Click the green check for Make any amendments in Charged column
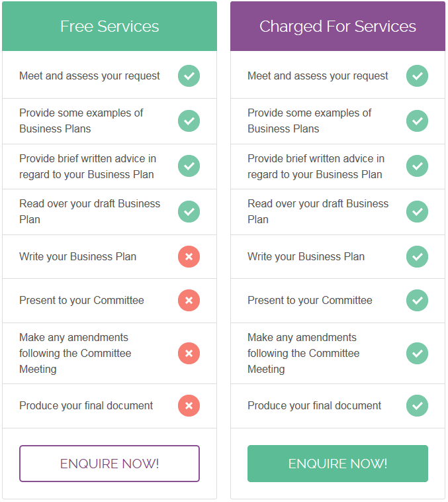Image resolution: width=448 pixels, height=502 pixels. (418, 354)
